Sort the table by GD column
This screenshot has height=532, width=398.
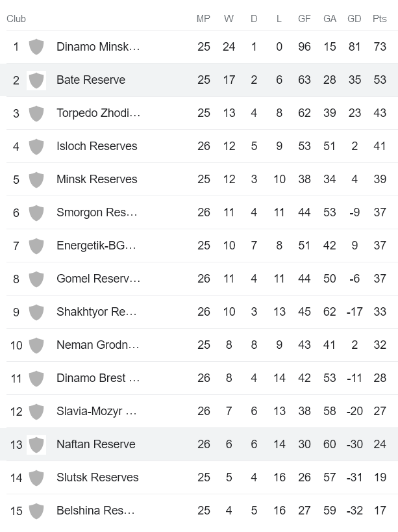point(354,19)
